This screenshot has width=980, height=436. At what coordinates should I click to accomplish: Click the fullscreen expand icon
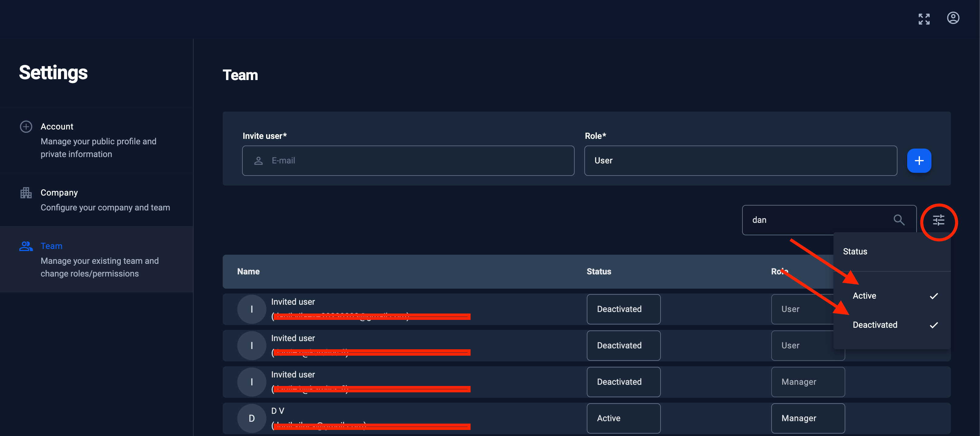coord(924,18)
